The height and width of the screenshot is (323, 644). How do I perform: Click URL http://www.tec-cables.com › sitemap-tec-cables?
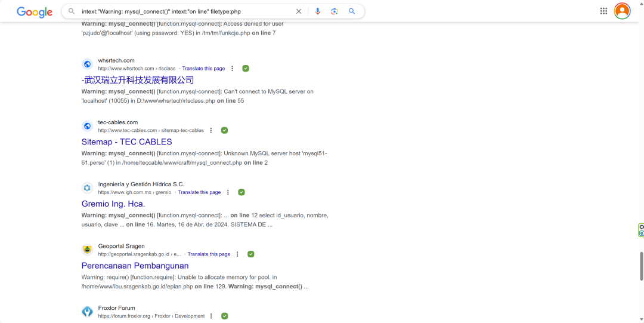click(x=151, y=130)
